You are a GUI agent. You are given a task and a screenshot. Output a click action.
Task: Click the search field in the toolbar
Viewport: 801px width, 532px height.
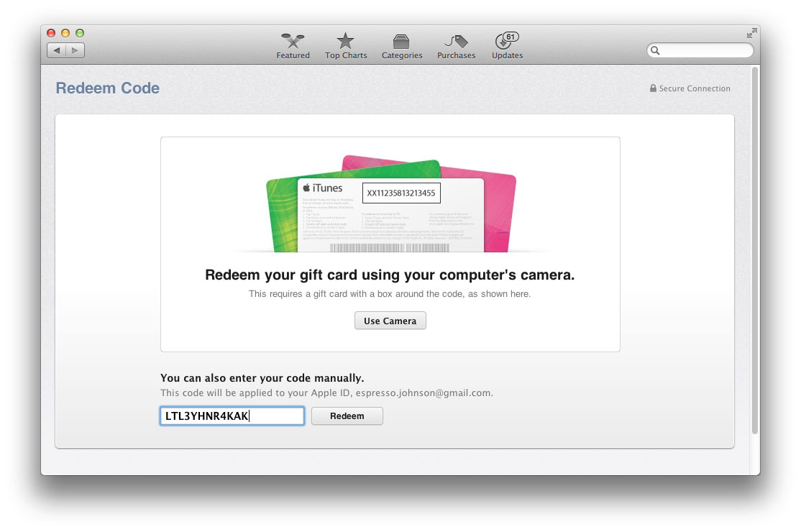(x=700, y=50)
